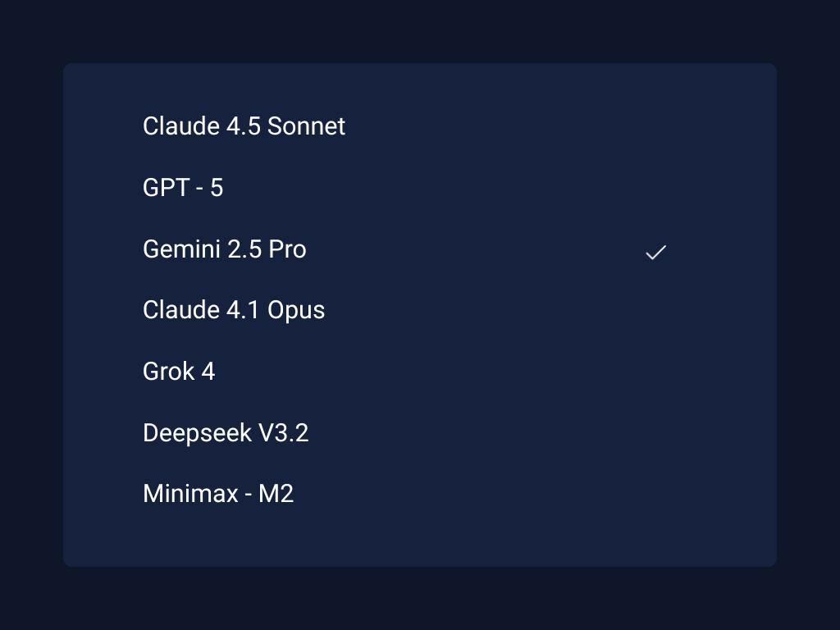Click the 'Minimax - M2' text label
The image size is (840, 630).
pos(218,494)
